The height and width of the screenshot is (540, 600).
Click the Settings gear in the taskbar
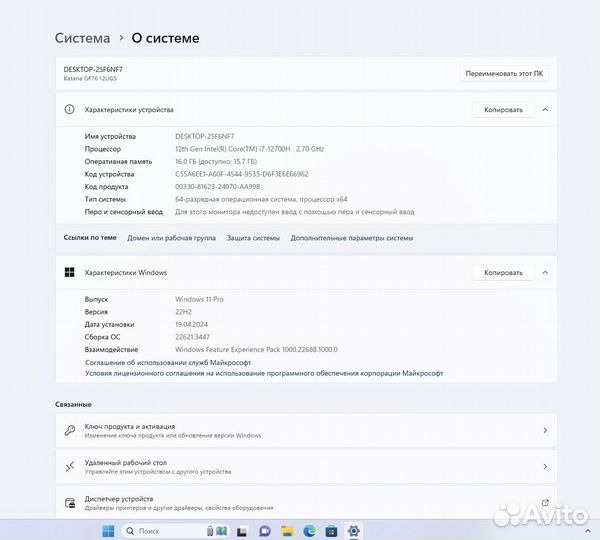pyautogui.click(x=353, y=531)
